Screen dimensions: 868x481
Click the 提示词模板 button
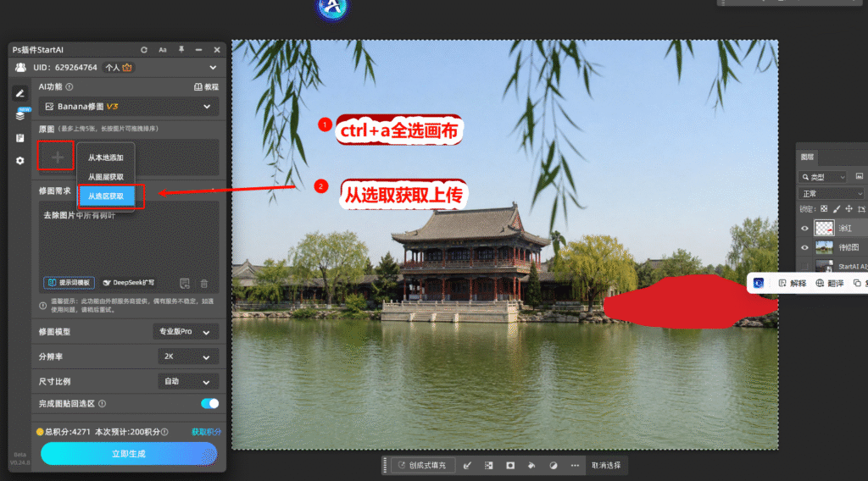70,283
